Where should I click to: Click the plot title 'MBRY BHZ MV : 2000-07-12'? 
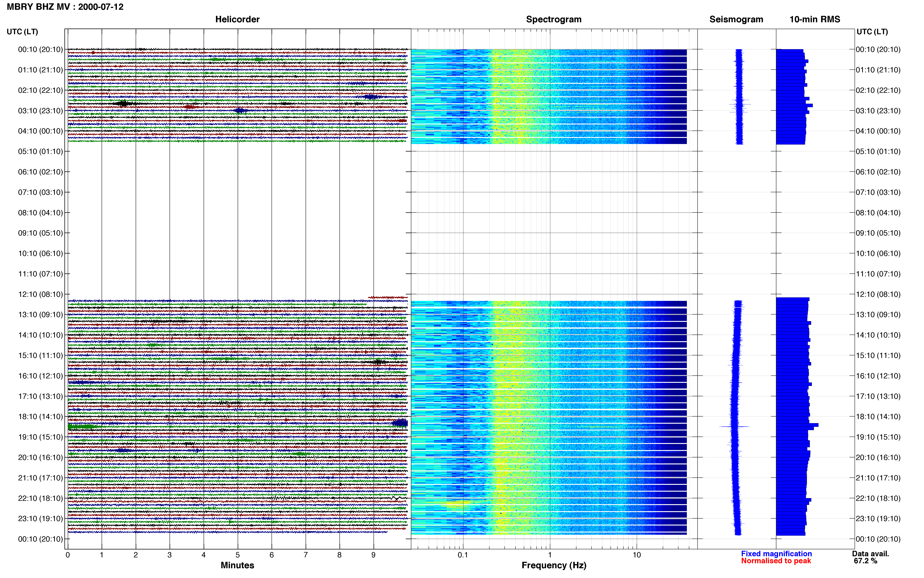click(65, 7)
